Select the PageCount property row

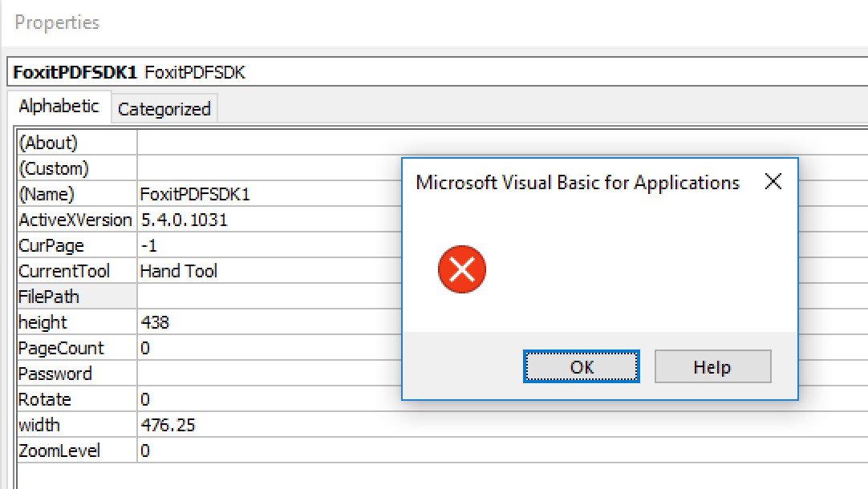click(76, 348)
